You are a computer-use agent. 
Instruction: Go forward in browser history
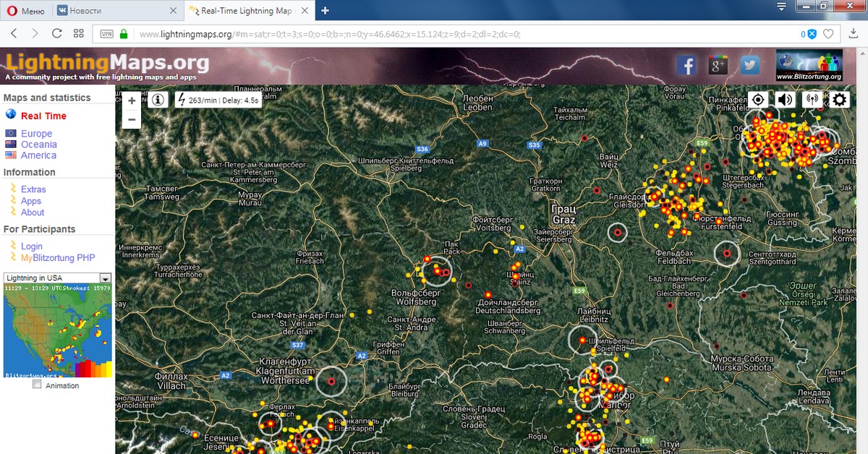click(35, 33)
